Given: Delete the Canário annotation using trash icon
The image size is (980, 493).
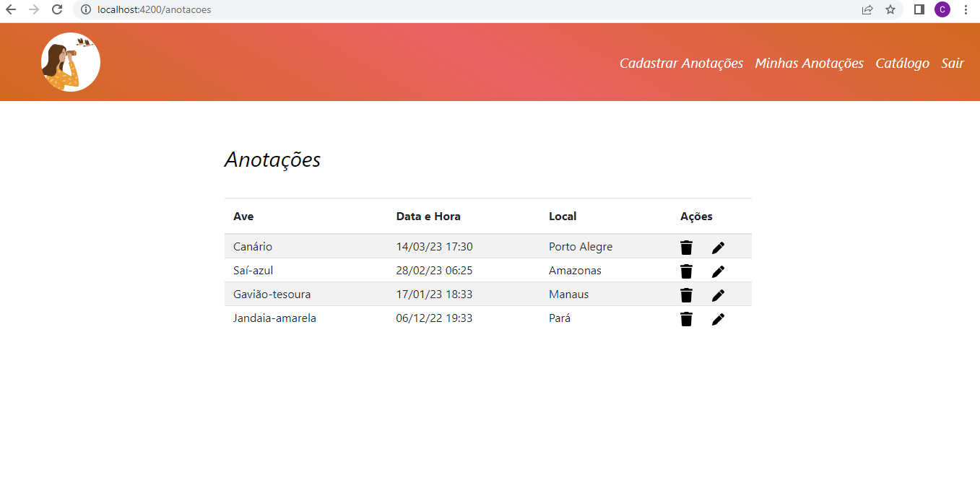Looking at the screenshot, I should (685, 246).
